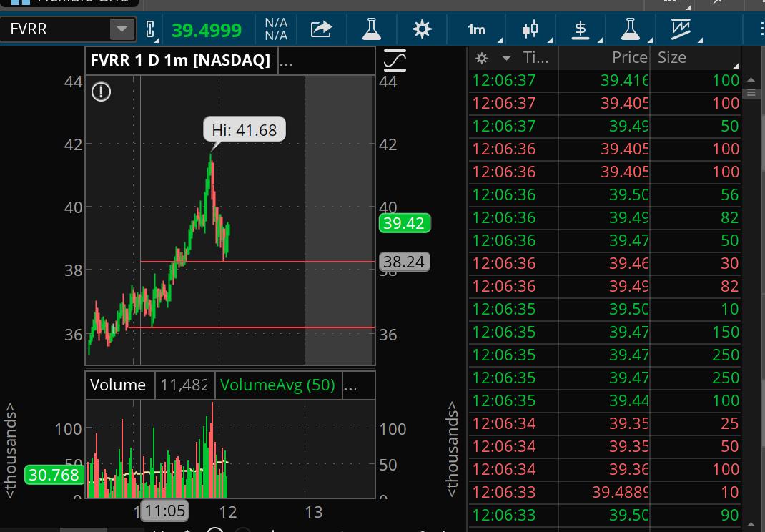The height and width of the screenshot is (532, 765).
Task: Open the second flask patterns menu
Action: 631,29
